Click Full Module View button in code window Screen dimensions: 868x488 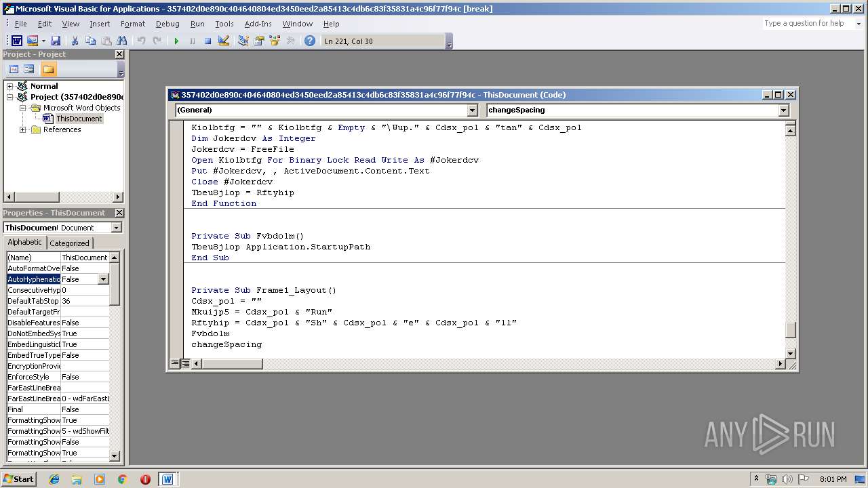tap(185, 364)
